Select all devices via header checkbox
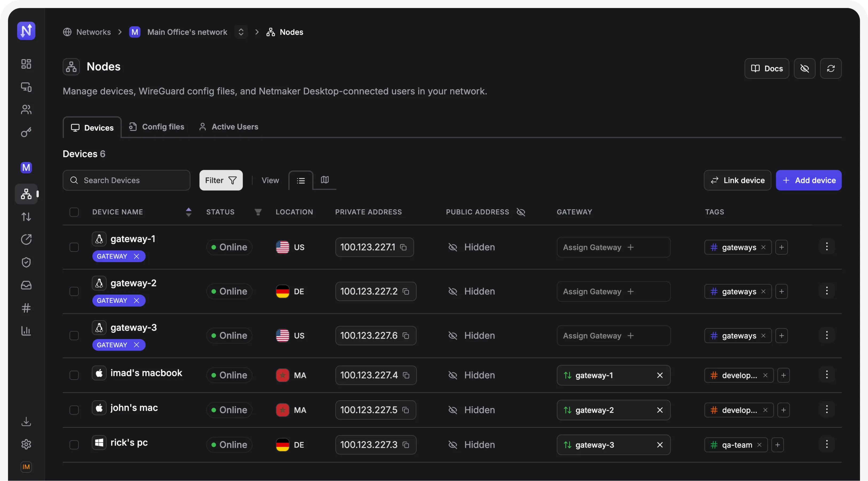Image resolution: width=868 pixels, height=481 pixels. point(74,212)
